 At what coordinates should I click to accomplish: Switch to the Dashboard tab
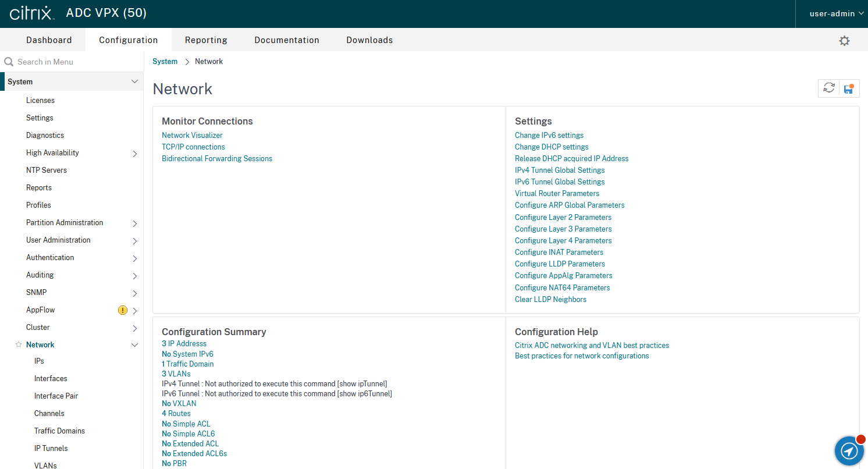49,40
